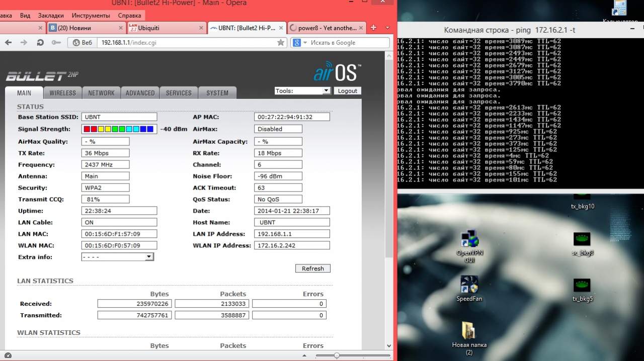Click the browser back arrow
Screen dimensions: 644x361
tap(9, 43)
